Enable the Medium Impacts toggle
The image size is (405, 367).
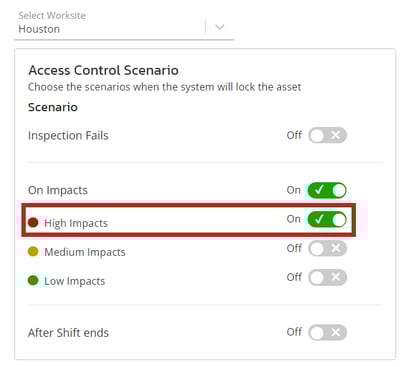[x=327, y=249]
